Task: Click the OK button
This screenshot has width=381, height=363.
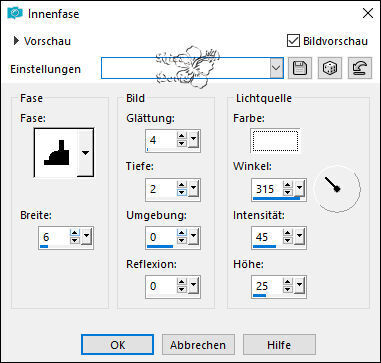Action: (117, 345)
